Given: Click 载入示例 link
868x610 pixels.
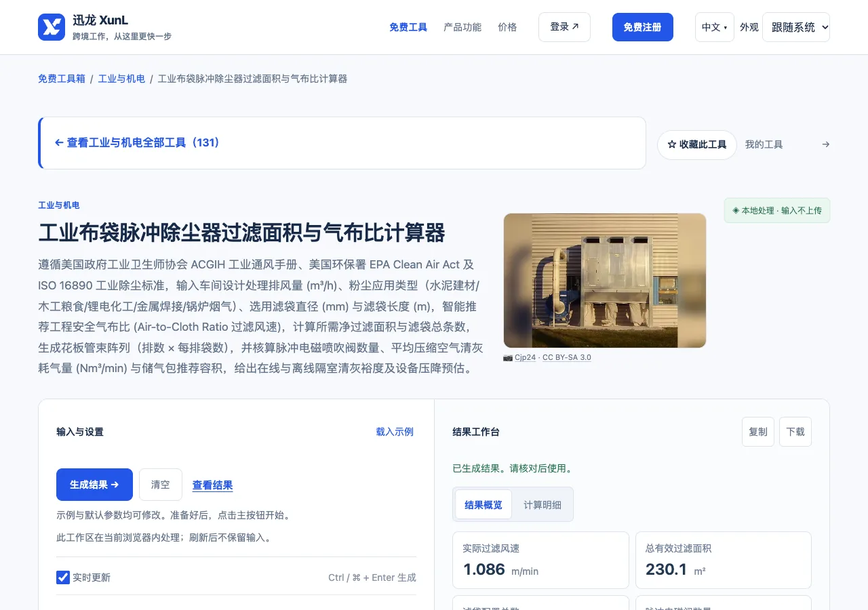Looking at the screenshot, I should pyautogui.click(x=395, y=432).
